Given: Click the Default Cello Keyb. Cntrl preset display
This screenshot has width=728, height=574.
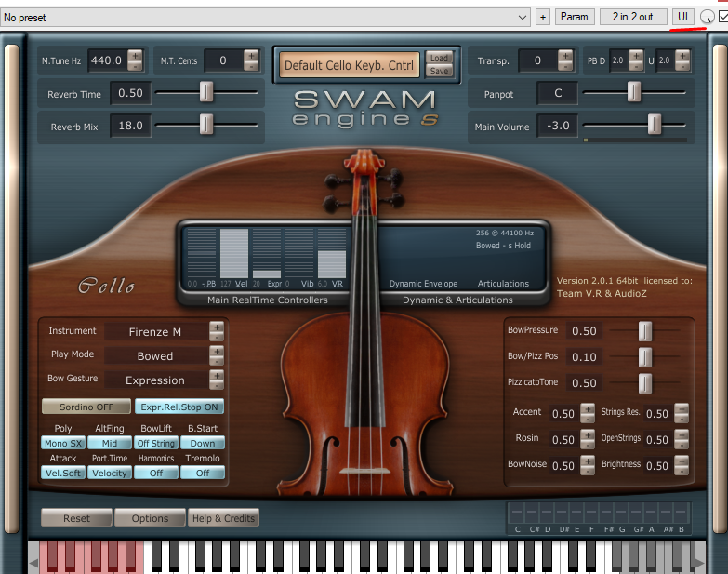Looking at the screenshot, I should pyautogui.click(x=349, y=65).
